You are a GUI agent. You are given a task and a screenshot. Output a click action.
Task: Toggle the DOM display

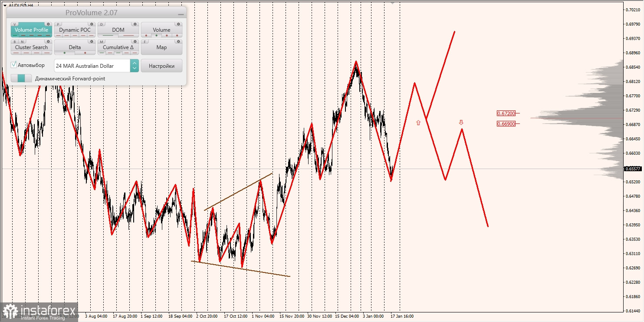(118, 30)
